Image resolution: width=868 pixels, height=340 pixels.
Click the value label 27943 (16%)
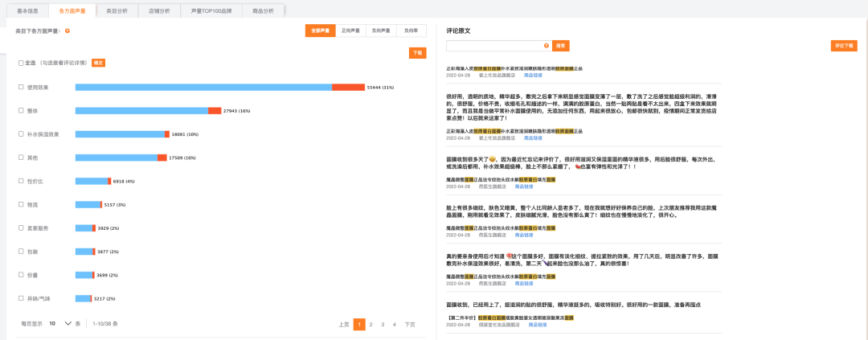(x=237, y=111)
